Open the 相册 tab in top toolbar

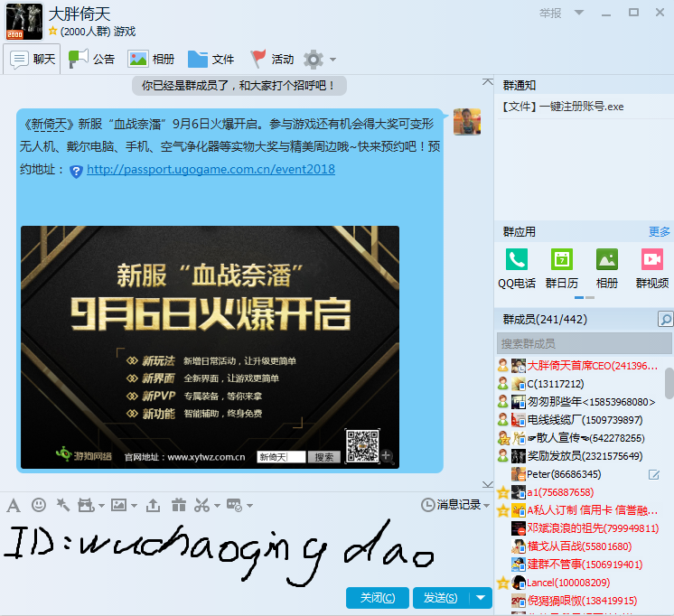click(151, 60)
